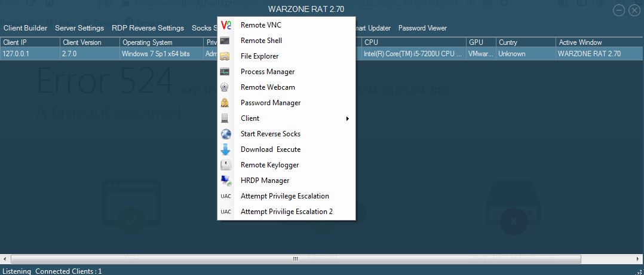Image resolution: width=644 pixels, height=275 pixels.
Task: Sort by the Client IP column header
Action: [30, 42]
